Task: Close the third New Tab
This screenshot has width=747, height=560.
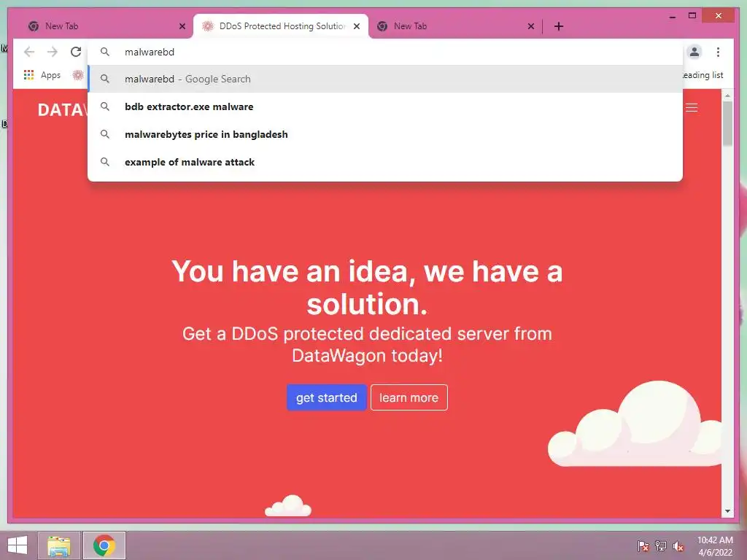Action: 531,26
